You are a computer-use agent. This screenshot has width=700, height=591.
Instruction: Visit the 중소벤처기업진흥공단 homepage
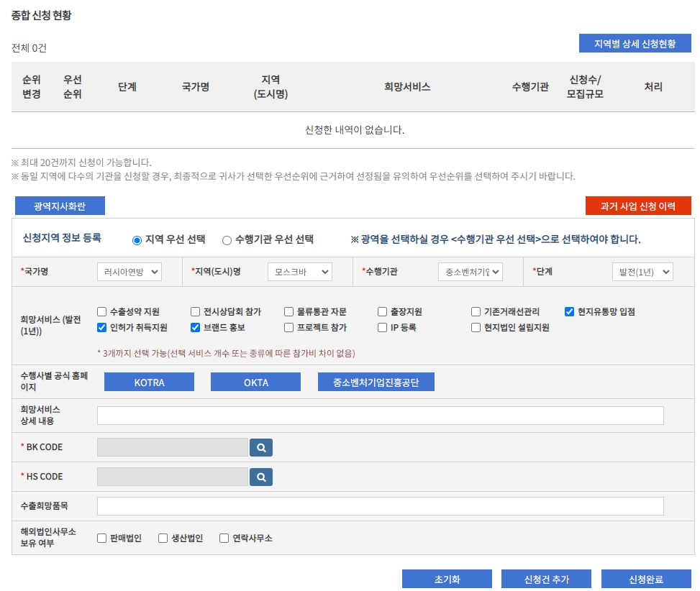pos(376,382)
